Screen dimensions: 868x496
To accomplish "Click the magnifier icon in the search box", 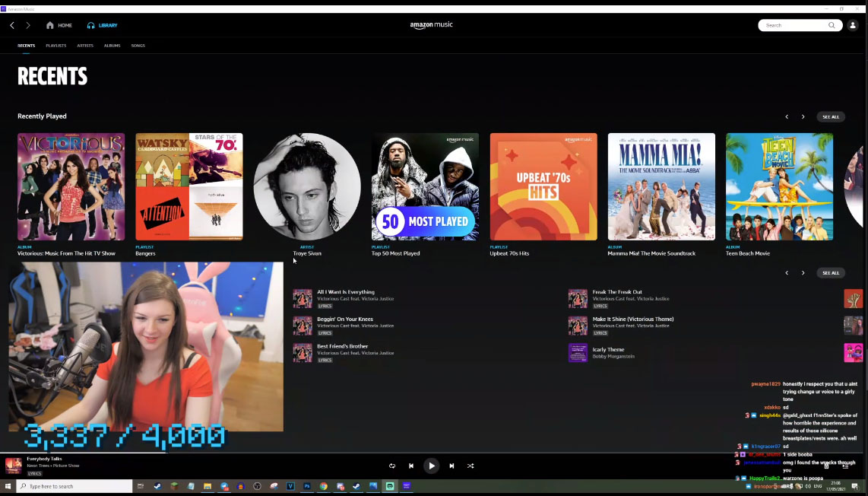I will [x=832, y=26].
